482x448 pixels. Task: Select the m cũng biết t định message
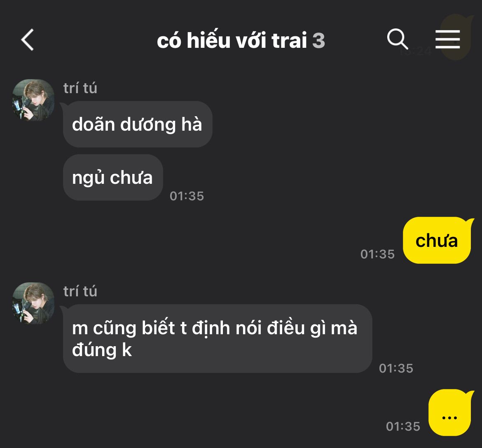[218, 338]
